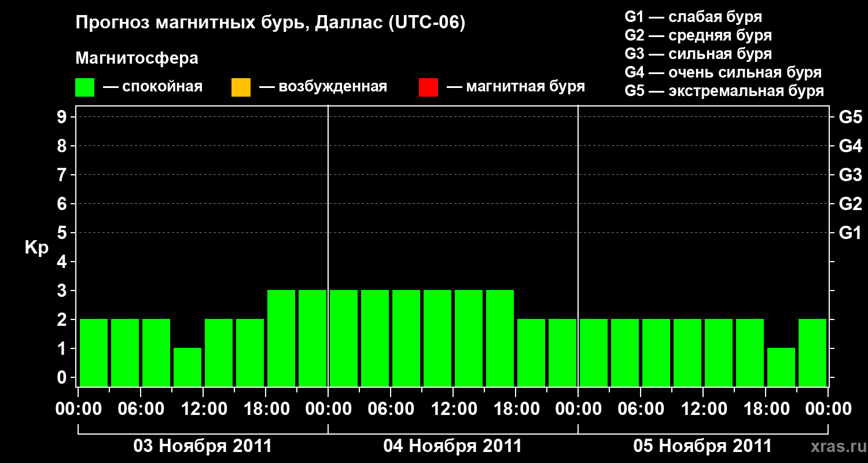
Task: Click the orange 'возбужденная' legend swatch
Action: [241, 87]
